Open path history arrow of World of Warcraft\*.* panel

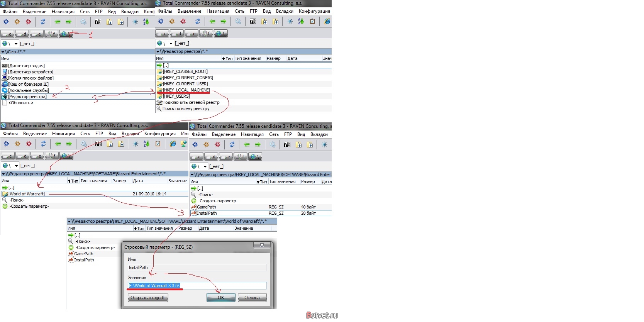click(69, 221)
